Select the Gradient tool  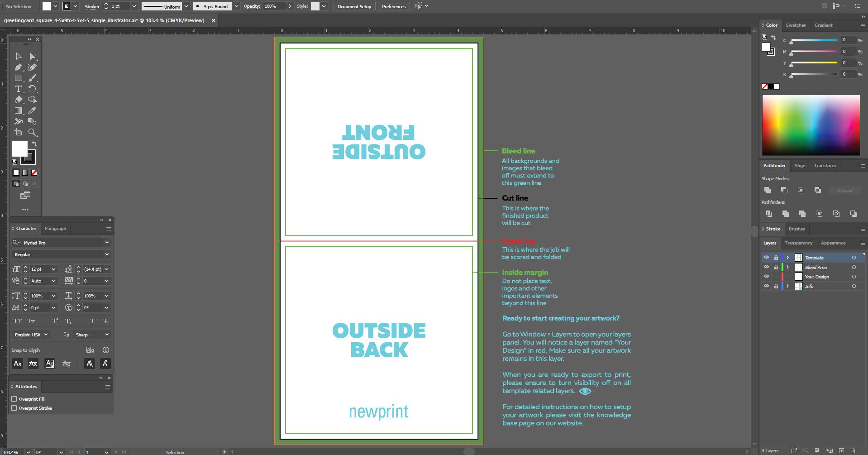point(19,110)
